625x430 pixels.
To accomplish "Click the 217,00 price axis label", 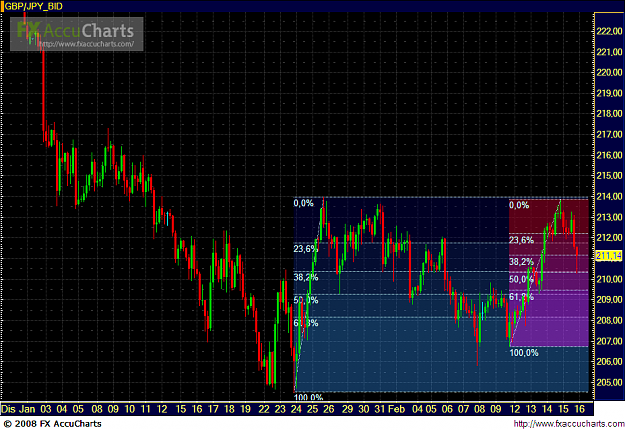I will click(609, 134).
